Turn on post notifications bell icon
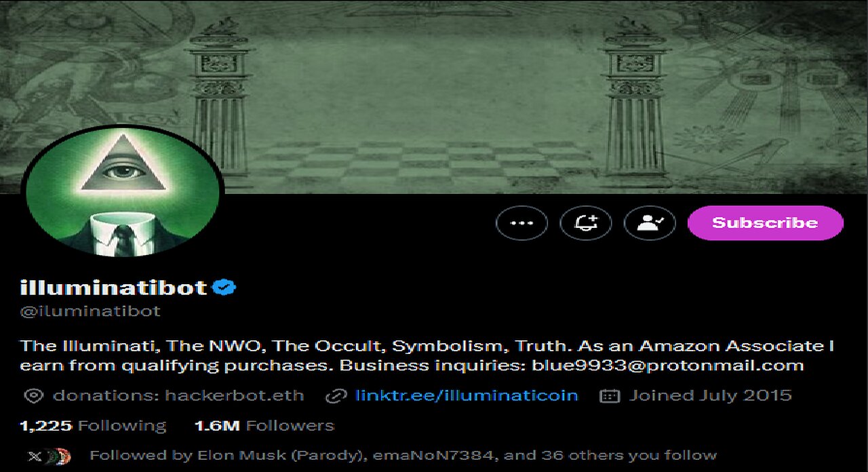The height and width of the screenshot is (472, 868). pyautogui.click(x=585, y=223)
